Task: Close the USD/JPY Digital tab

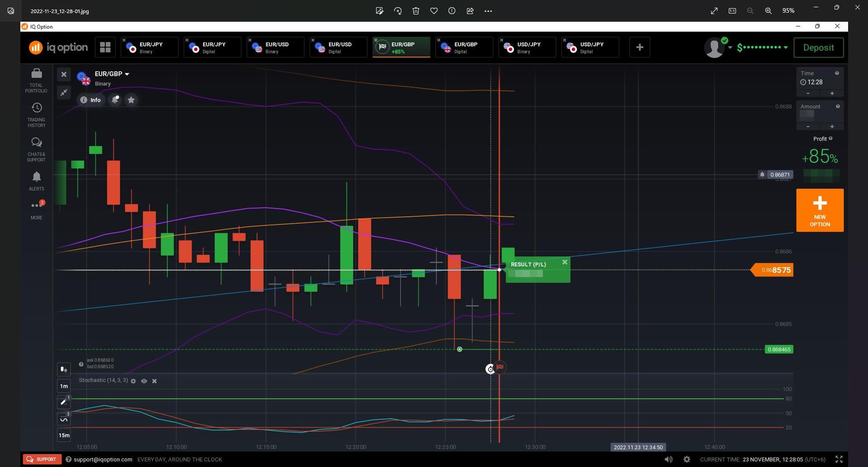Action: [x=564, y=40]
